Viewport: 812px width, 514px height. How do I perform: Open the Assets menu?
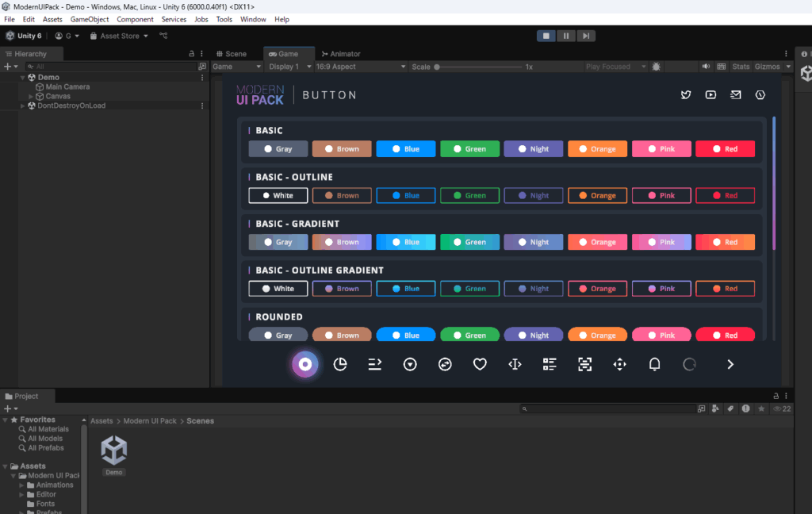tap(52, 19)
